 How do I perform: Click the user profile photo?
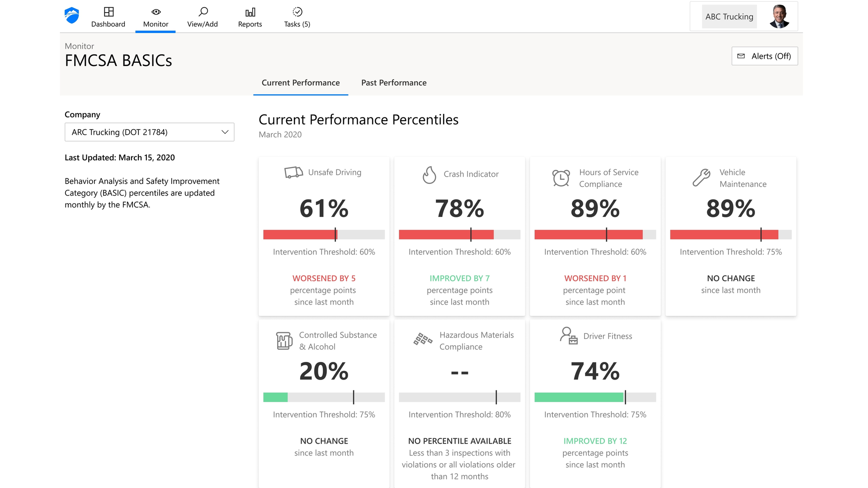coord(779,17)
